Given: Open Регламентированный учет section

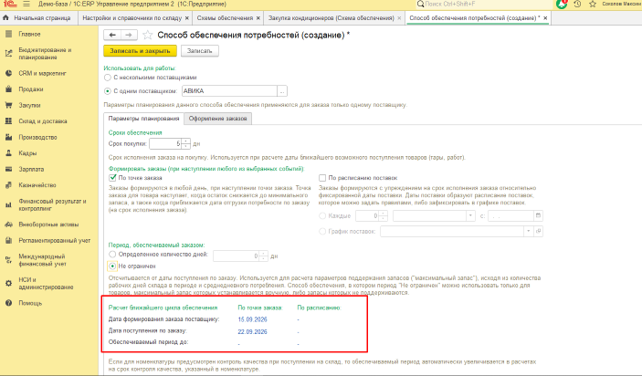Looking at the screenshot, I should (54, 240).
